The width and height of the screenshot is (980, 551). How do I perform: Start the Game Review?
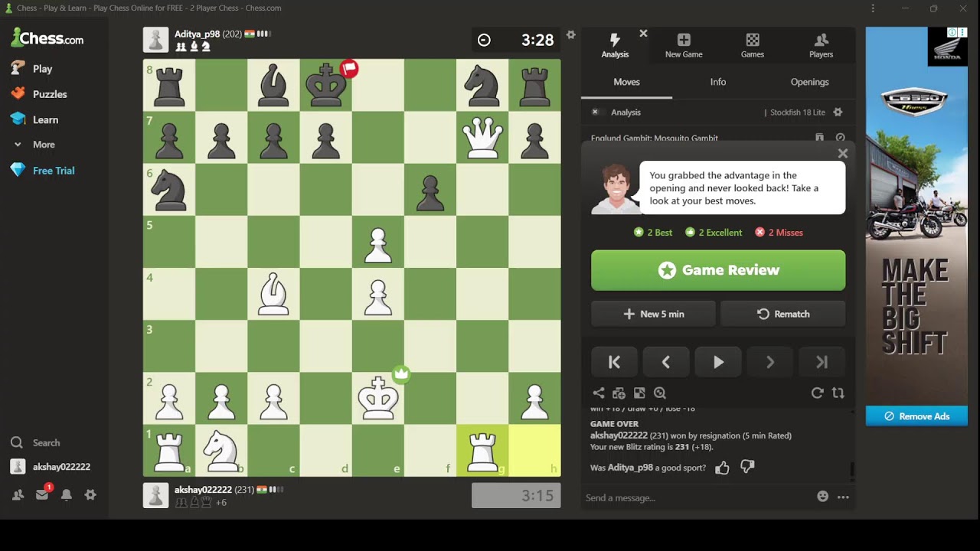718,270
